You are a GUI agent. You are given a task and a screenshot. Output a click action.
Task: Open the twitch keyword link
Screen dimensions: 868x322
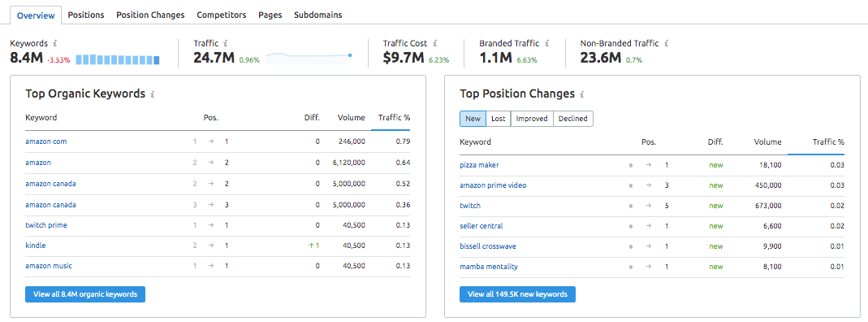pyautogui.click(x=470, y=206)
